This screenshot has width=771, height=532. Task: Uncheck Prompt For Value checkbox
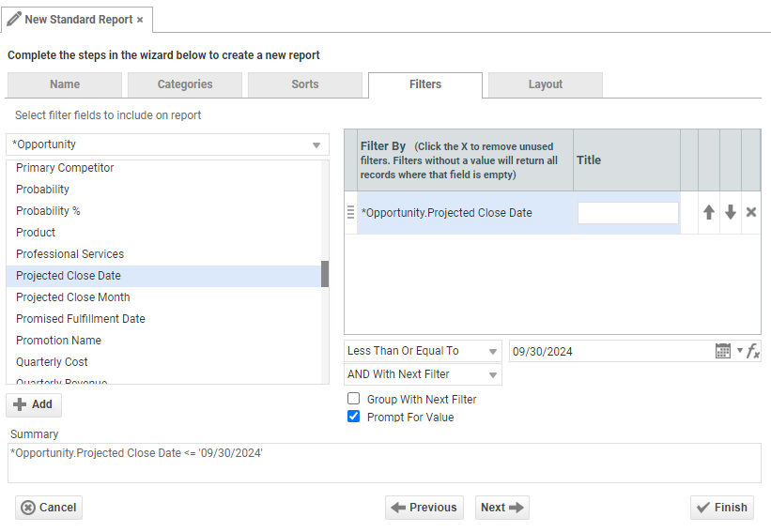[x=354, y=417]
